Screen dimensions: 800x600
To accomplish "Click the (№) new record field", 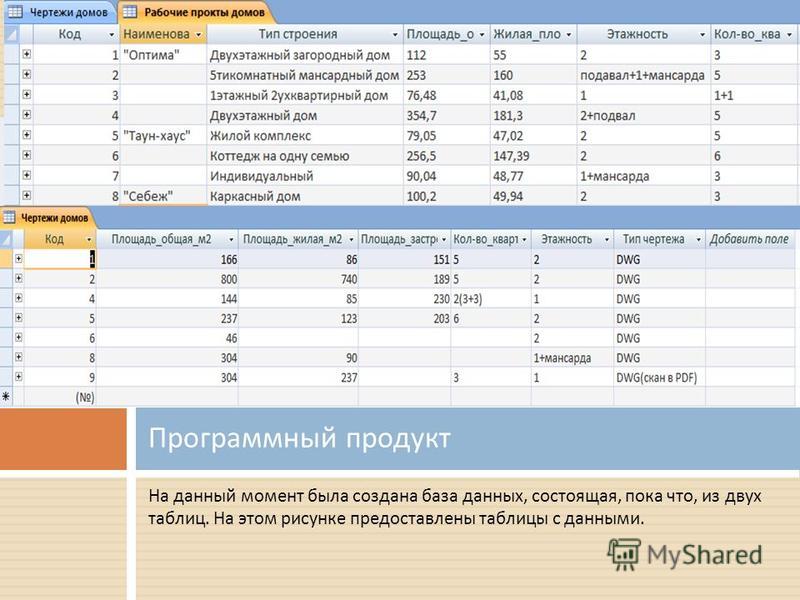I will [60, 397].
